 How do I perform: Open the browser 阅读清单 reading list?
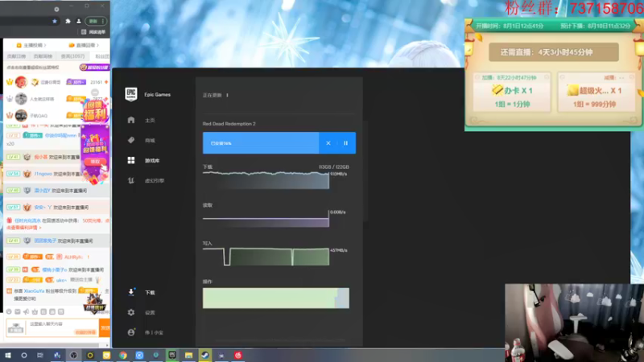coord(93,32)
